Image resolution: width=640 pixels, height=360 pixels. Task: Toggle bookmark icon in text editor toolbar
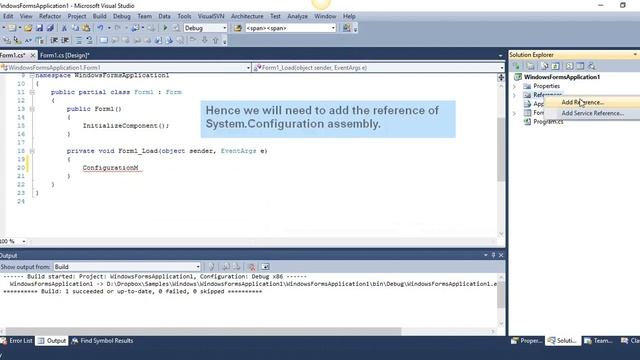(x=104, y=40)
